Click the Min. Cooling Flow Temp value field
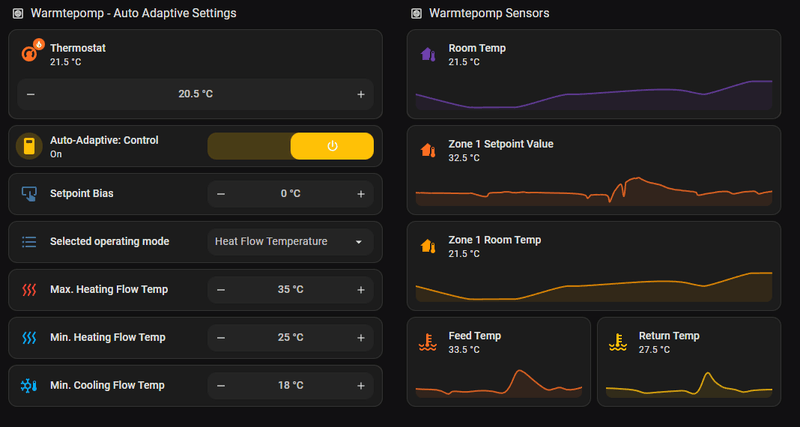 290,385
